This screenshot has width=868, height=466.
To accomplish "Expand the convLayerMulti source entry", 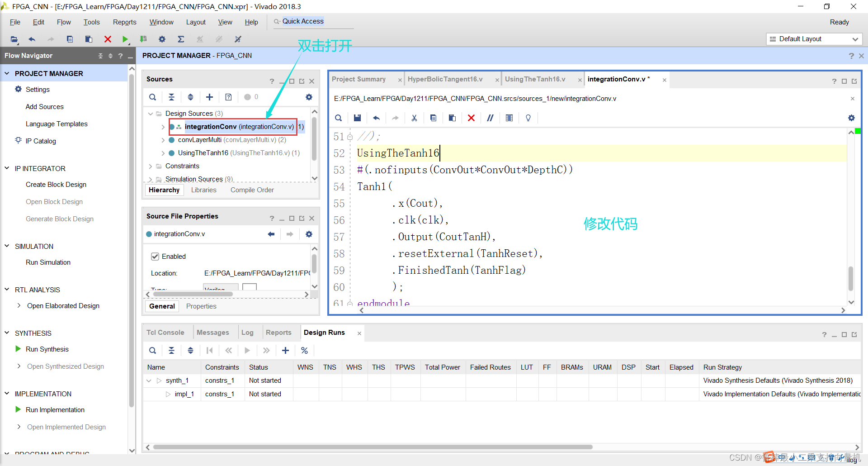I will tap(163, 140).
